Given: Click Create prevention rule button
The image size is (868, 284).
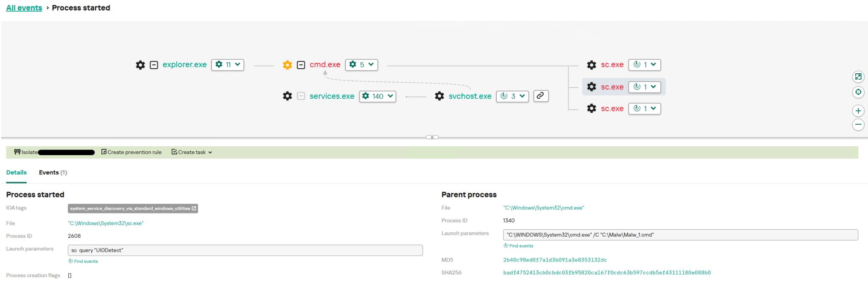Looking at the screenshot, I should click(x=131, y=152).
